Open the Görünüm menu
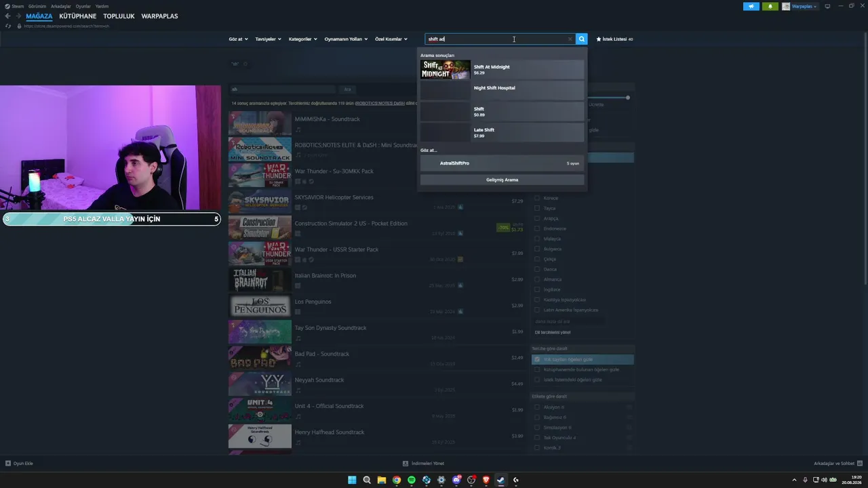Viewport: 868px width, 488px height. (37, 6)
